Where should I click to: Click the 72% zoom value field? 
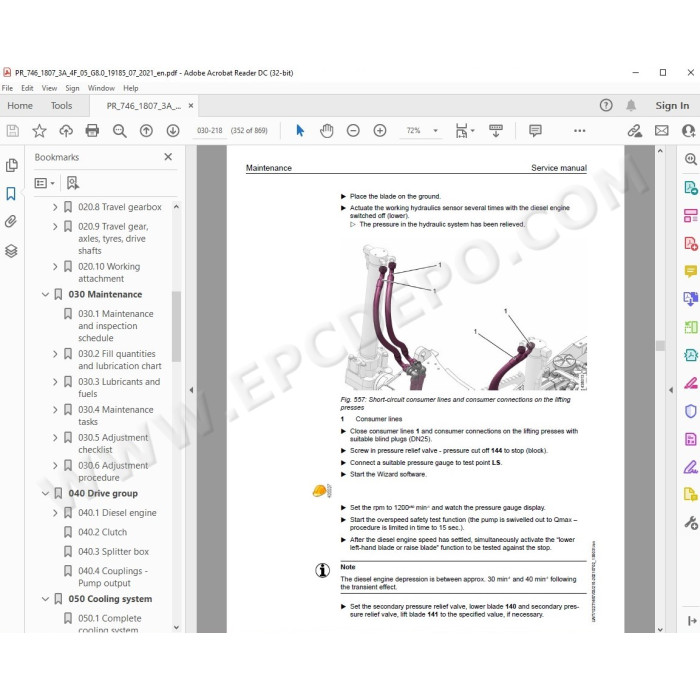(x=413, y=131)
